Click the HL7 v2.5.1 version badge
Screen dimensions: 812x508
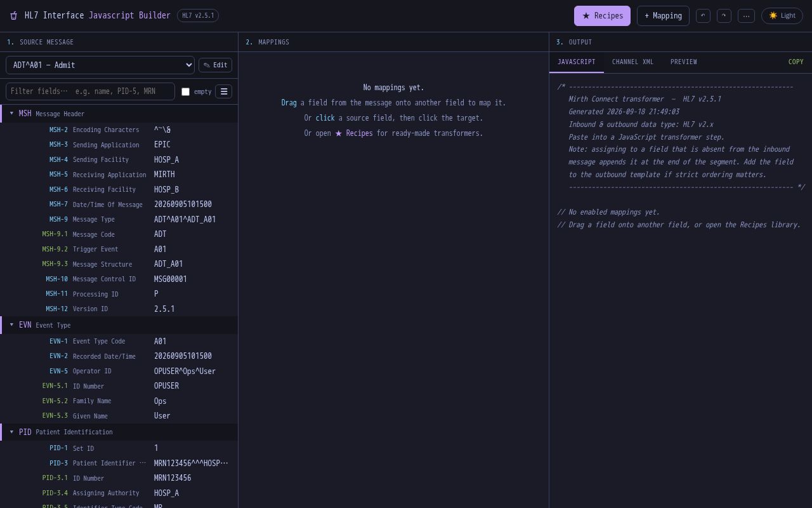198,16
